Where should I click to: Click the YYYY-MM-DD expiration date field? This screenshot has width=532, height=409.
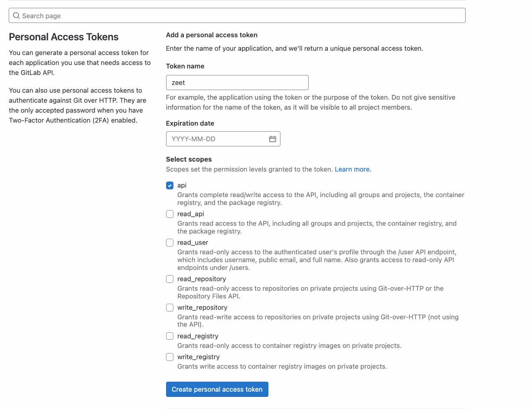pos(217,139)
